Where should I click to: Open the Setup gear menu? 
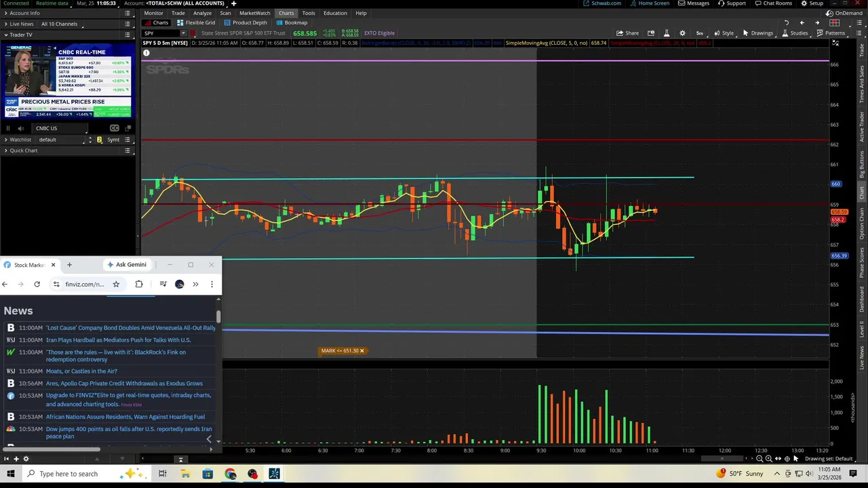(x=812, y=3)
